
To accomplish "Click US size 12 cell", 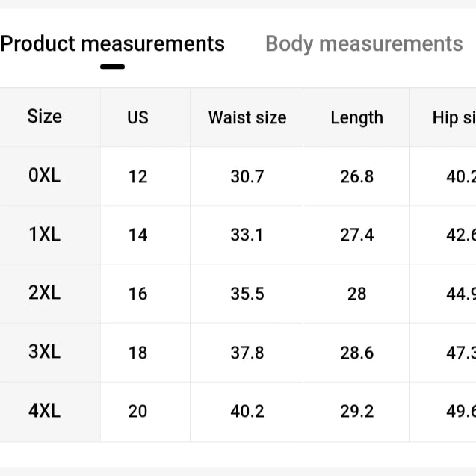I will pos(137,176).
